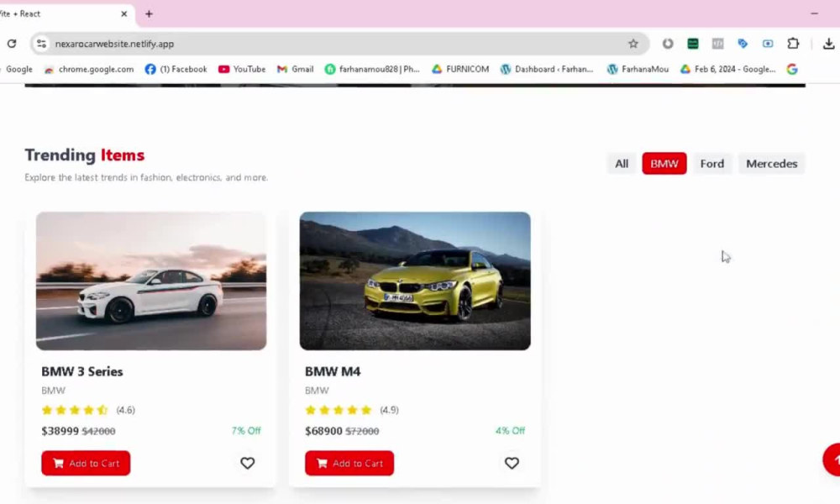Click the BMW M4 star rating
Image resolution: width=840 pixels, height=504 pixels.
pyautogui.click(x=338, y=410)
